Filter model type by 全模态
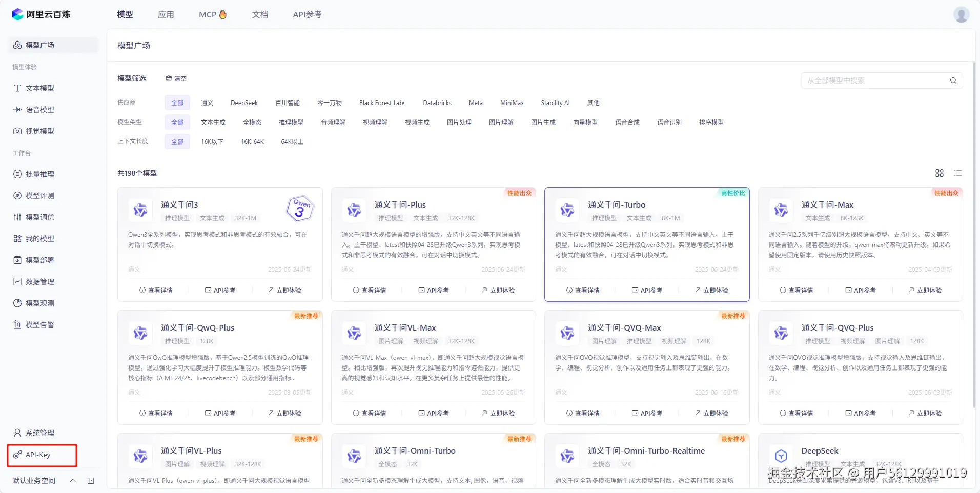The width and height of the screenshot is (980, 493). pyautogui.click(x=252, y=122)
